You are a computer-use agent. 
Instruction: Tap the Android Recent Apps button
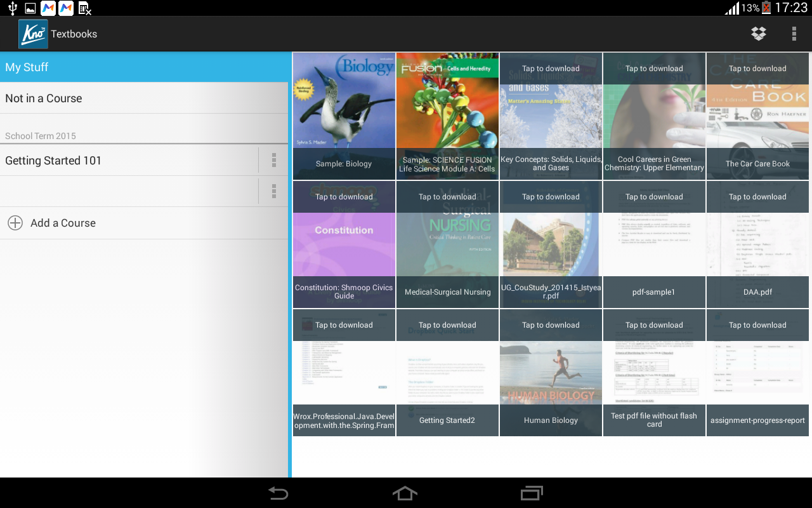pyautogui.click(x=532, y=493)
